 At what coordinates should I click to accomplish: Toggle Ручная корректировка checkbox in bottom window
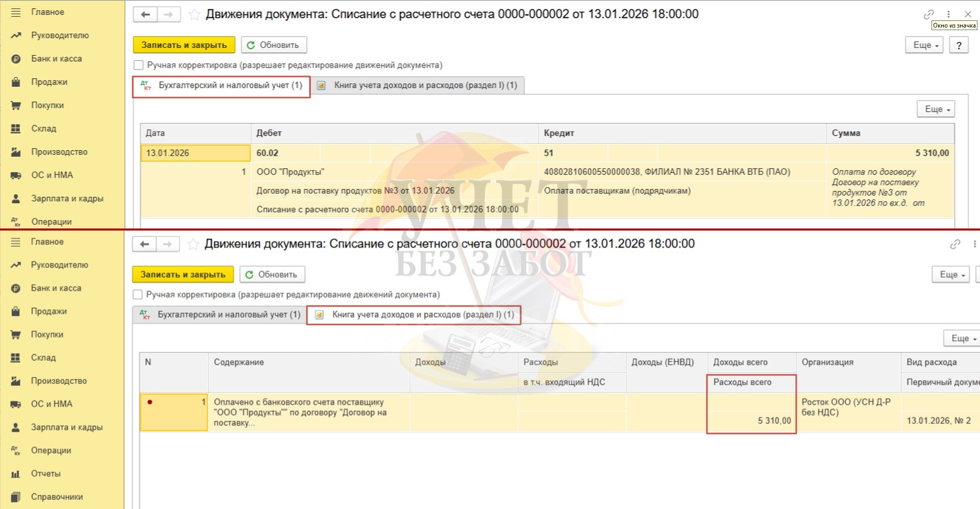[x=137, y=295]
